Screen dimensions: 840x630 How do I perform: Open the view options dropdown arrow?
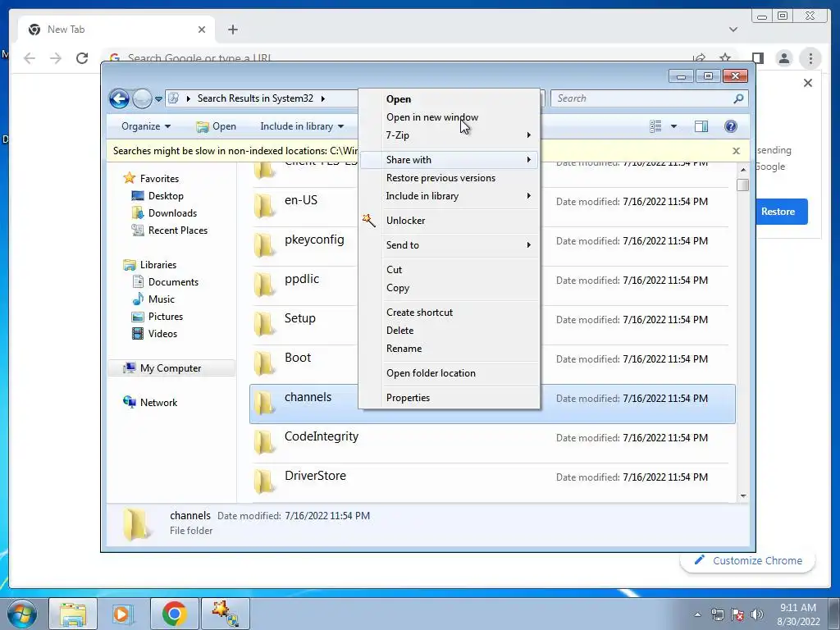pyautogui.click(x=674, y=126)
